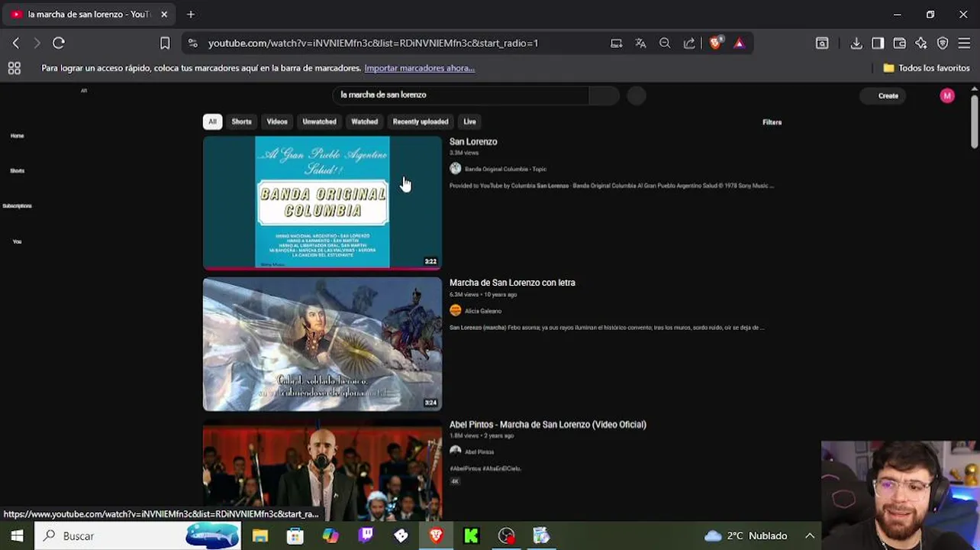This screenshot has height=550, width=980.
Task: Open the San Lorenzo video title
Action: tap(473, 142)
